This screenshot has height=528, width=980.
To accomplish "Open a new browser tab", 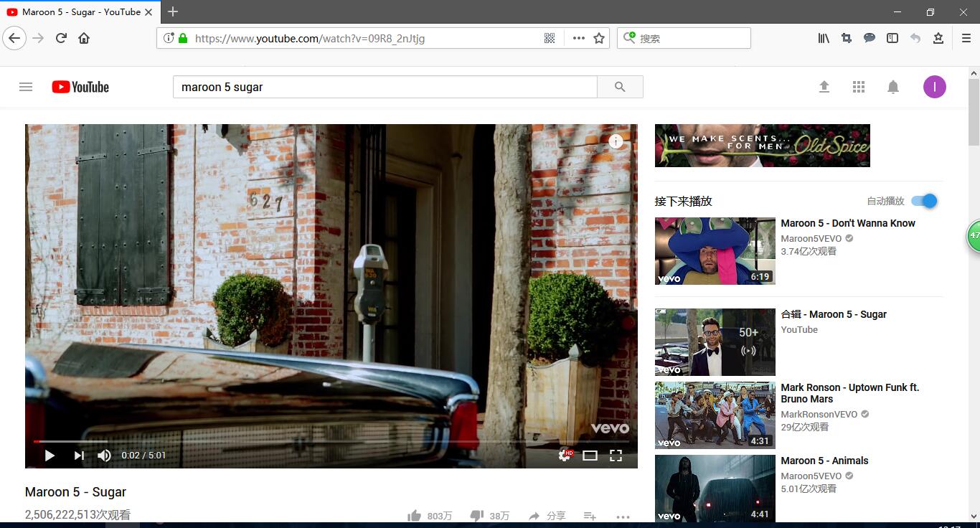I will [x=173, y=11].
